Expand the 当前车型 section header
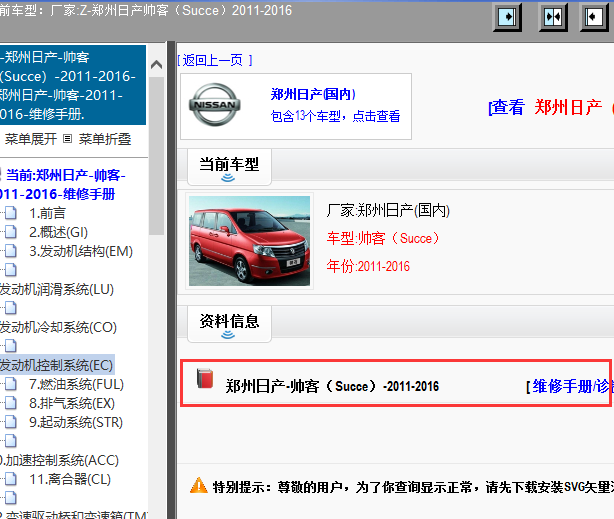The width and height of the screenshot is (614, 519). [x=229, y=167]
